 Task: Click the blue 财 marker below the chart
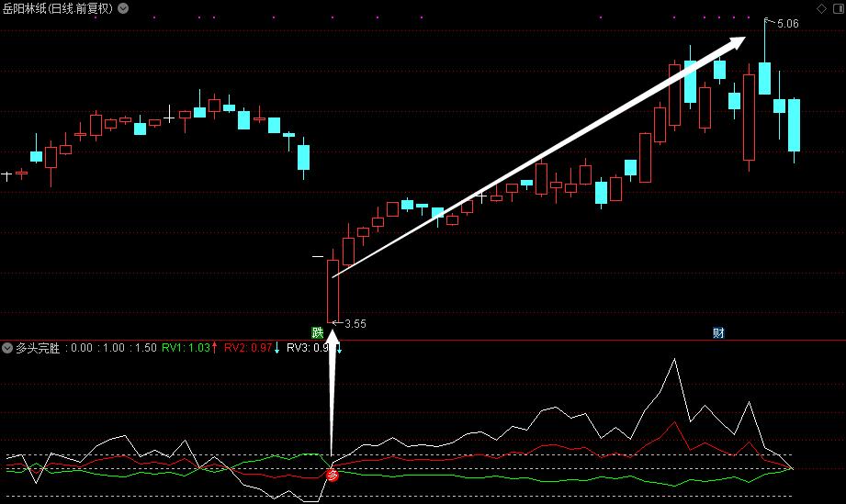tap(718, 332)
